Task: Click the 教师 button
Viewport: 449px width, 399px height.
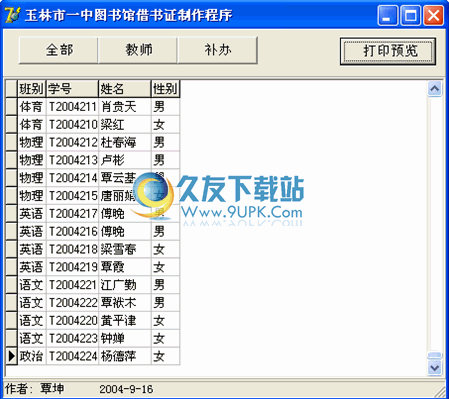Action: pos(138,50)
